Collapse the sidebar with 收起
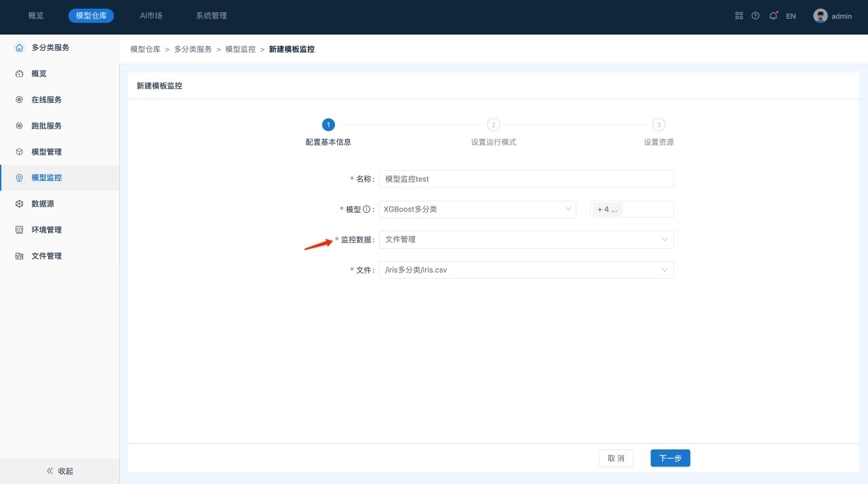 60,471
